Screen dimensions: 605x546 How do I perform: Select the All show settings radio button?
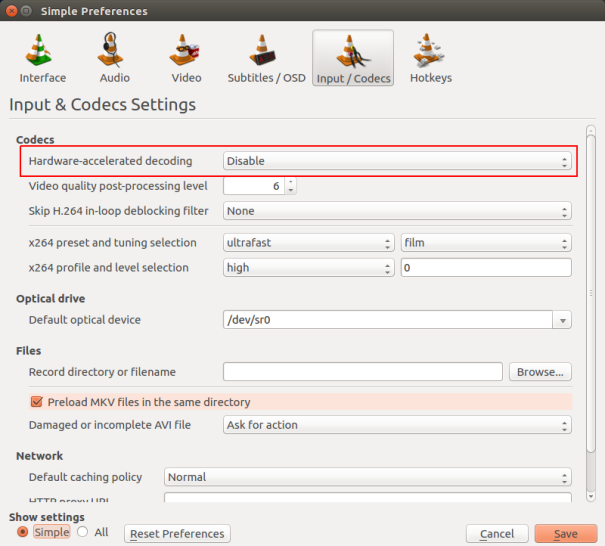(x=82, y=532)
